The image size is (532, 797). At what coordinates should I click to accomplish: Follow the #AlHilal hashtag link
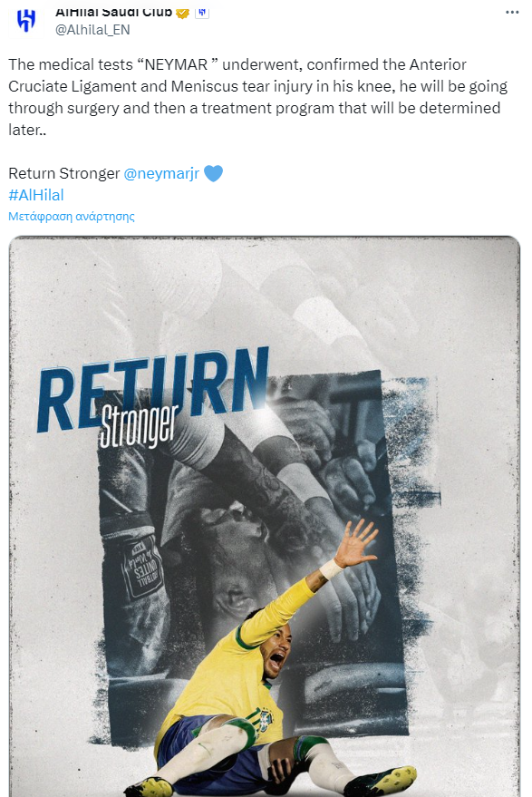pyautogui.click(x=36, y=195)
